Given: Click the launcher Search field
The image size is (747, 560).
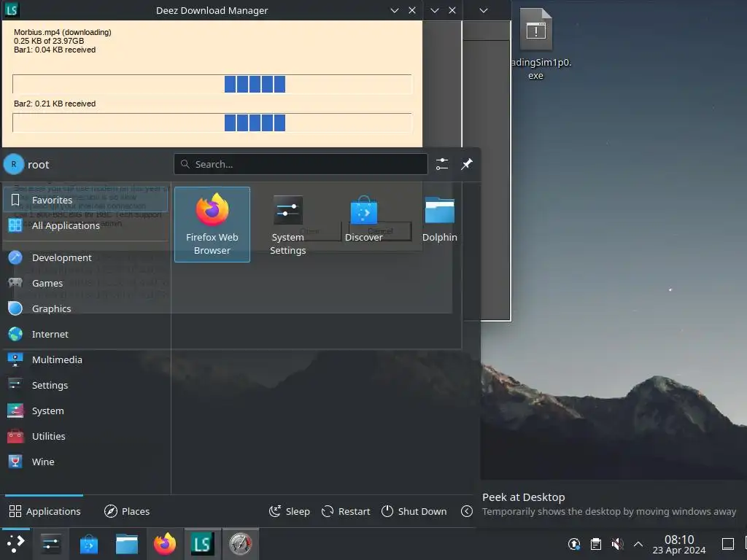Looking at the screenshot, I should click(301, 164).
